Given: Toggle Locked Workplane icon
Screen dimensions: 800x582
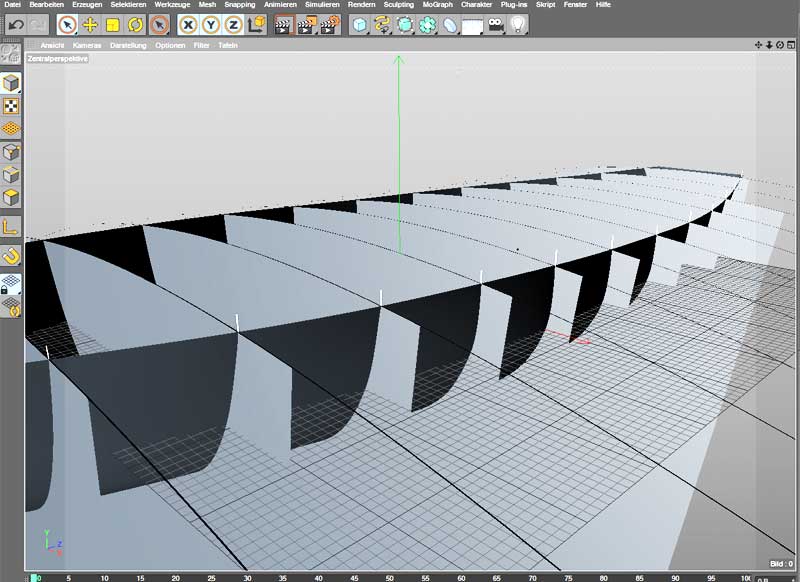Looking at the screenshot, I should click(x=11, y=284).
